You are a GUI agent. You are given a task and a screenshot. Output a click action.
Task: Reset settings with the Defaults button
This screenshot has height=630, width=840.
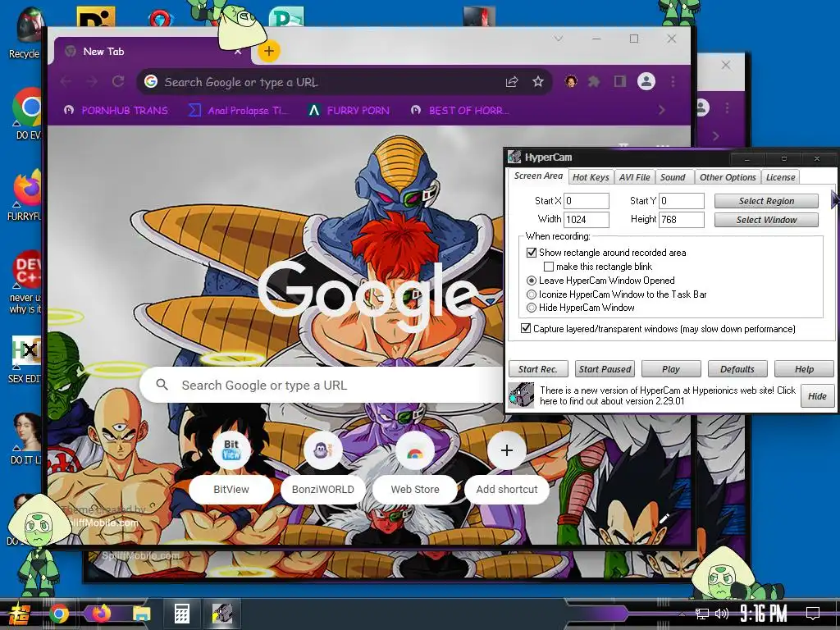coord(737,369)
